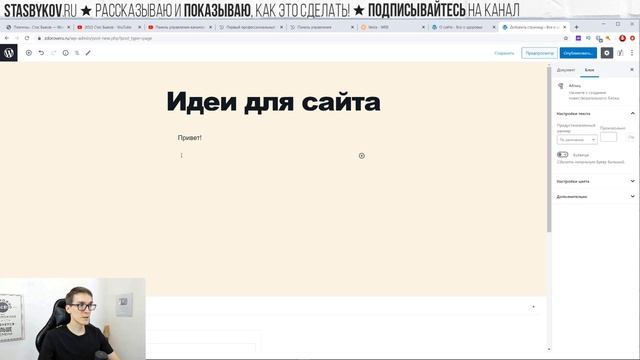Image resolution: width=640 pixels, height=360 pixels.
Task: Undo the last edit
Action: pyautogui.click(x=41, y=53)
